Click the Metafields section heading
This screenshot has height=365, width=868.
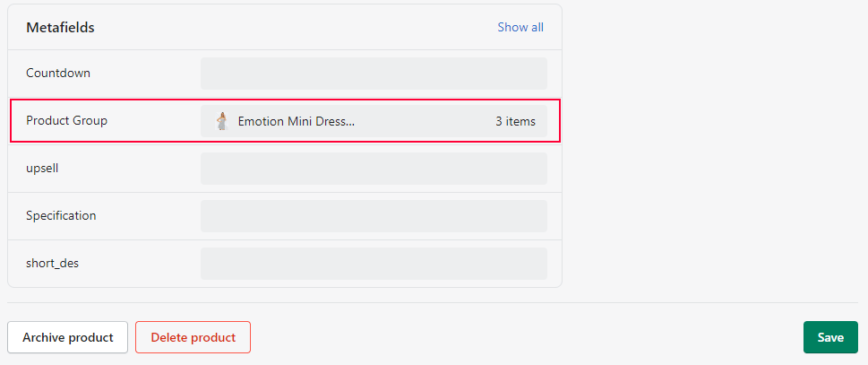60,28
